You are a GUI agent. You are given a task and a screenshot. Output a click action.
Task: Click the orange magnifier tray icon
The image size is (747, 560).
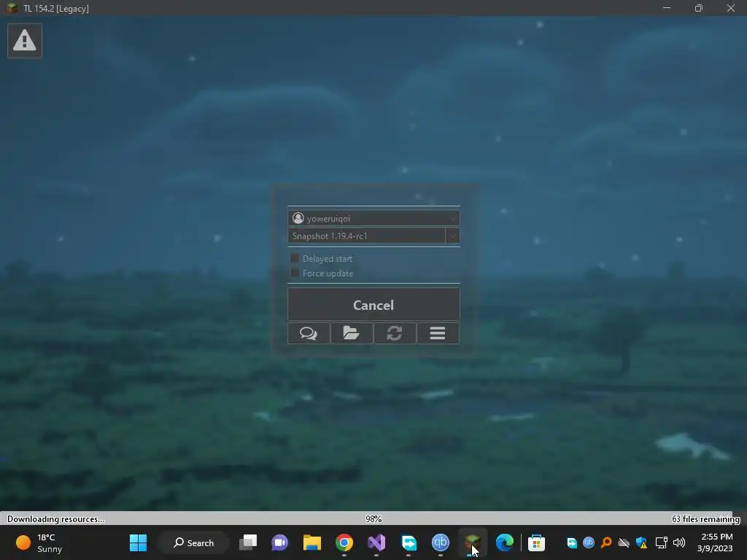(x=606, y=542)
